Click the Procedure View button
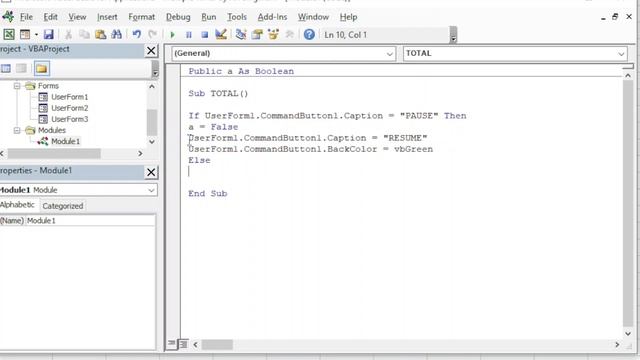640x360 pixels. click(x=171, y=344)
